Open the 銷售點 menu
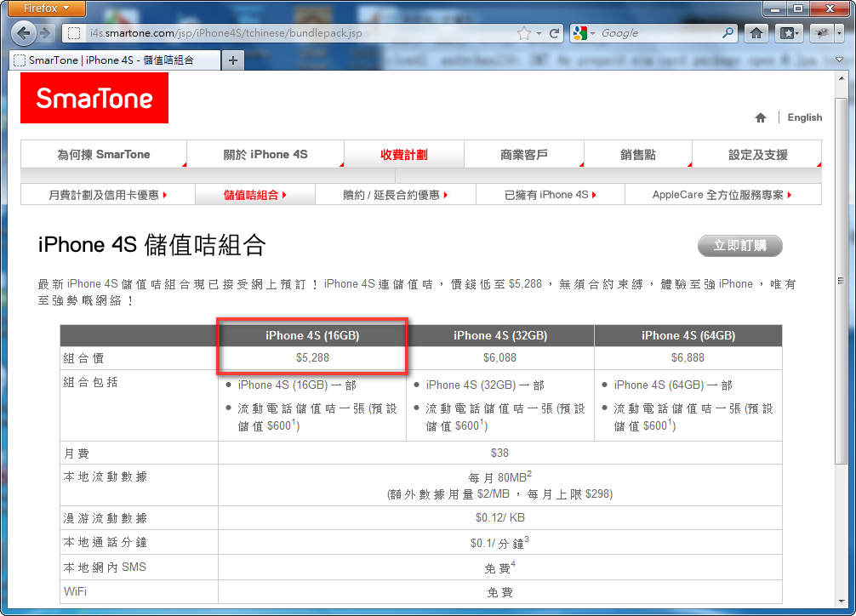Image resolution: width=856 pixels, height=616 pixels. pos(638,155)
